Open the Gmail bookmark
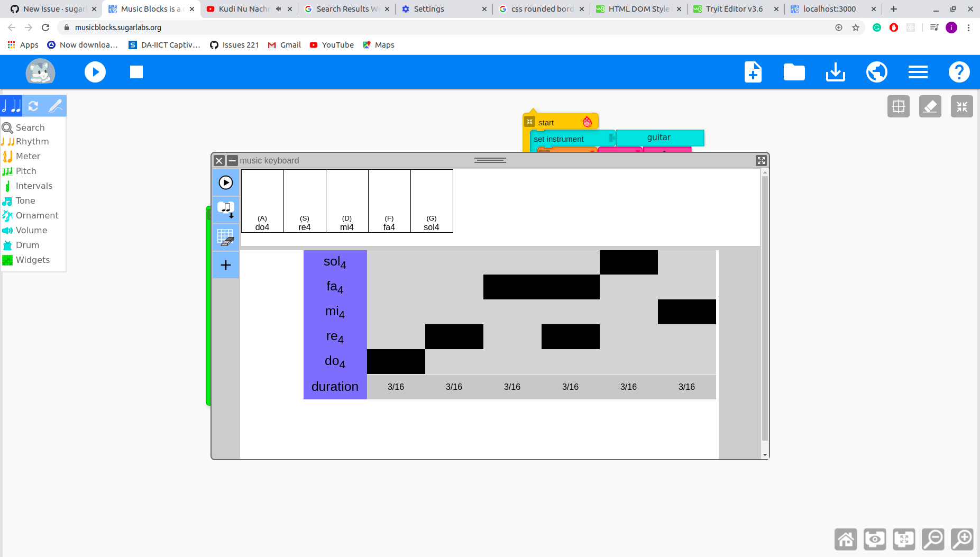Screen dimensions: 980x557 click(x=284, y=44)
